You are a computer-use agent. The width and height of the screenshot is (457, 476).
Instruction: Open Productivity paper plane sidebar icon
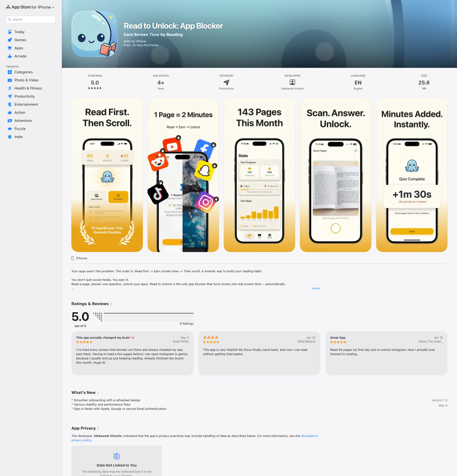[10, 96]
